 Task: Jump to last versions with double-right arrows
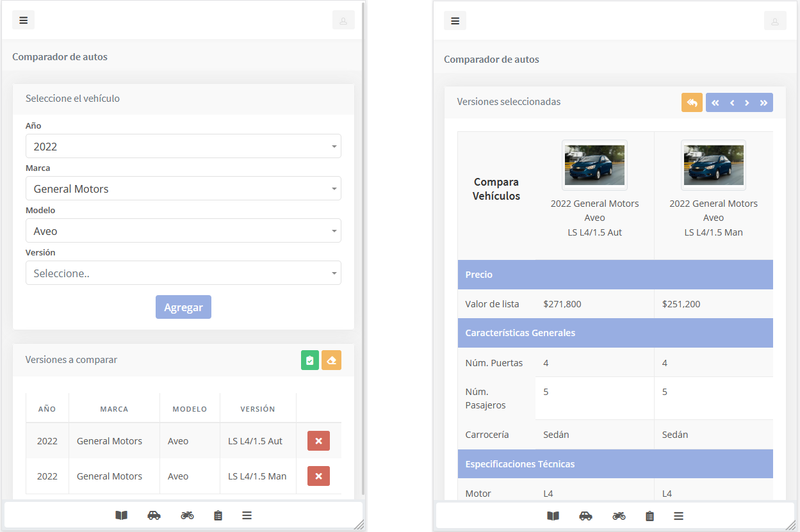coord(763,103)
